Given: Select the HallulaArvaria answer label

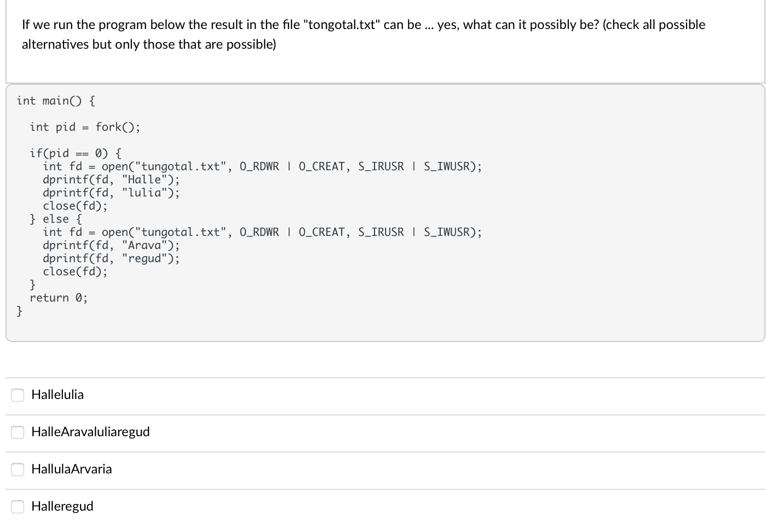Looking at the screenshot, I should [72, 469].
